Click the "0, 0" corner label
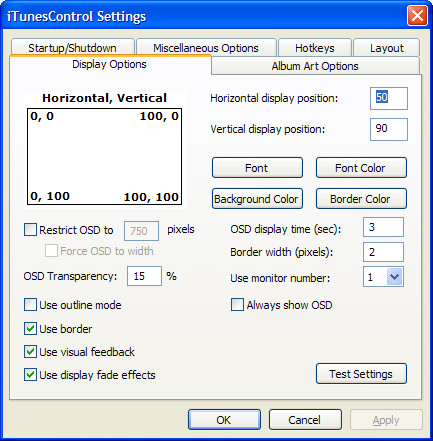 click(42, 116)
